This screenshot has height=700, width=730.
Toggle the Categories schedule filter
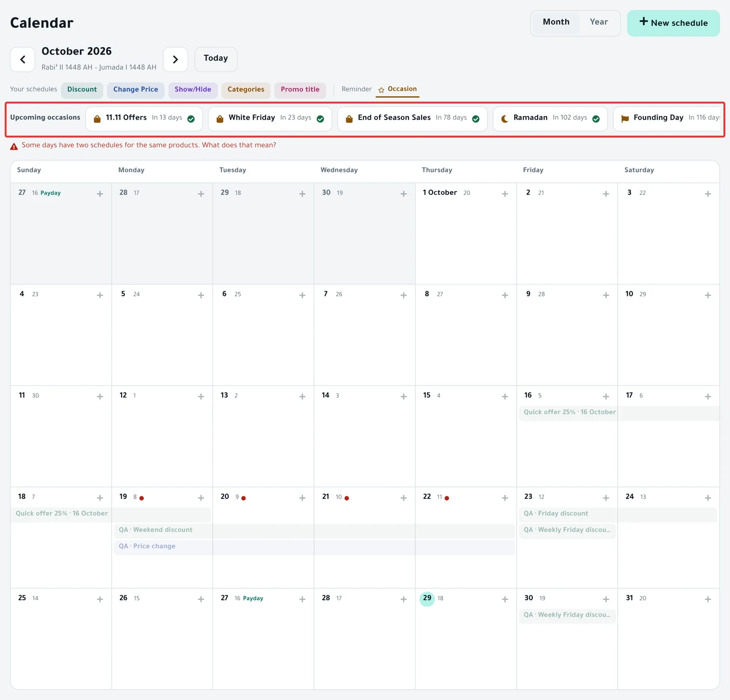tap(246, 90)
